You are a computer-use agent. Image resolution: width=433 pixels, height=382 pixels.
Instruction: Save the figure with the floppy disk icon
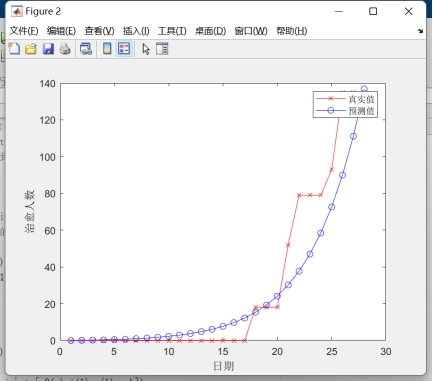(x=48, y=49)
